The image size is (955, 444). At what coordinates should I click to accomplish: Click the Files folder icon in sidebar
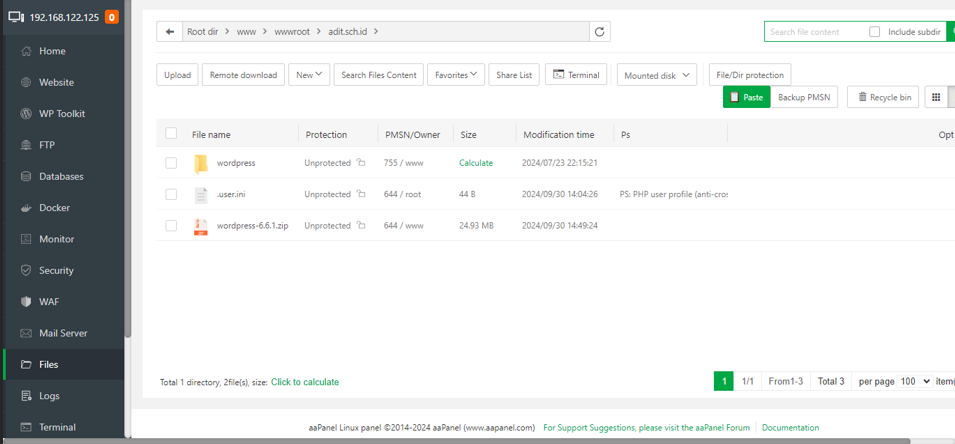coord(26,365)
